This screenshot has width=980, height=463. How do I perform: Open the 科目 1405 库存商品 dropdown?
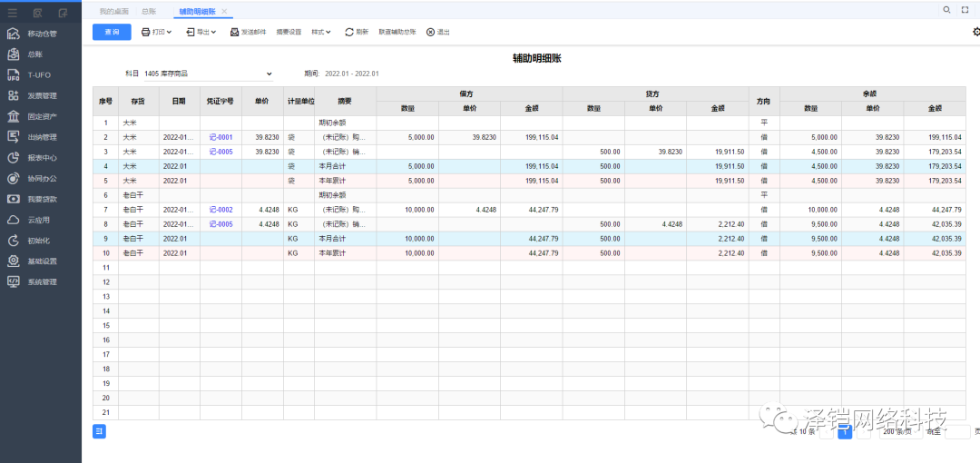[207, 74]
